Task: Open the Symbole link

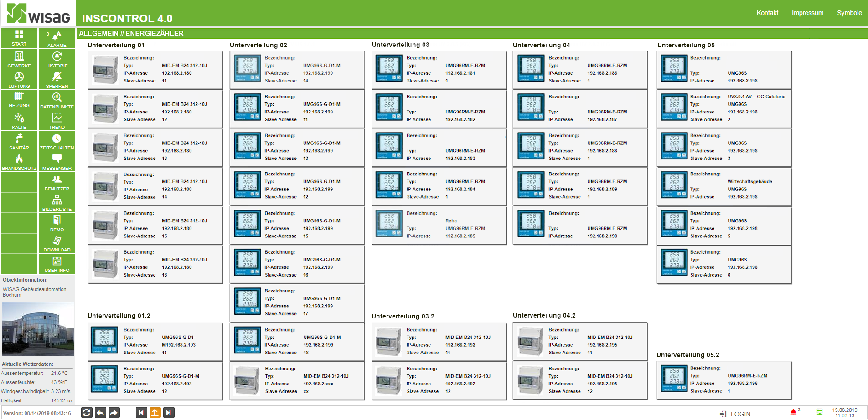Action: [849, 13]
